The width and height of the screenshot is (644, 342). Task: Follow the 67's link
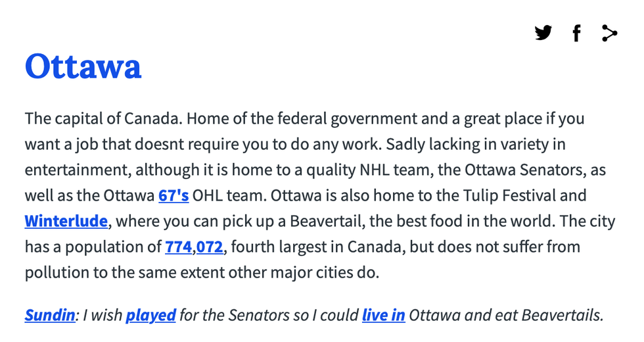173,195
